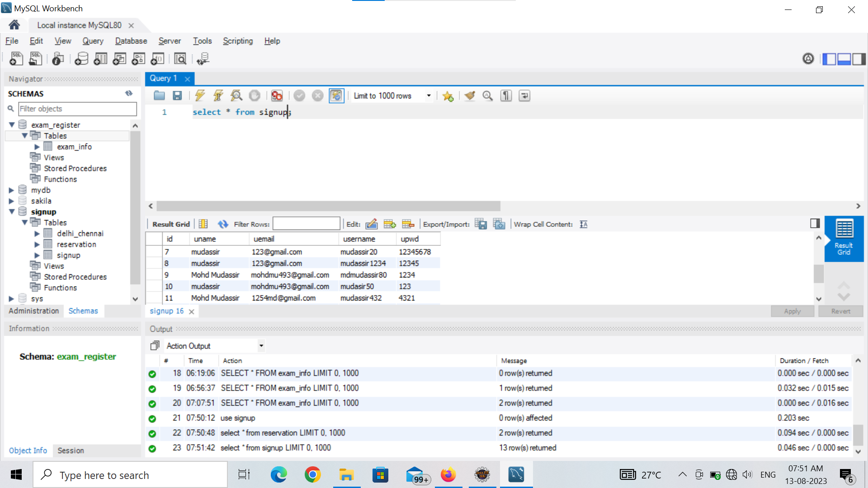Image resolution: width=868 pixels, height=488 pixels.
Task: Switch to the Administration tab
Action: [x=33, y=311]
